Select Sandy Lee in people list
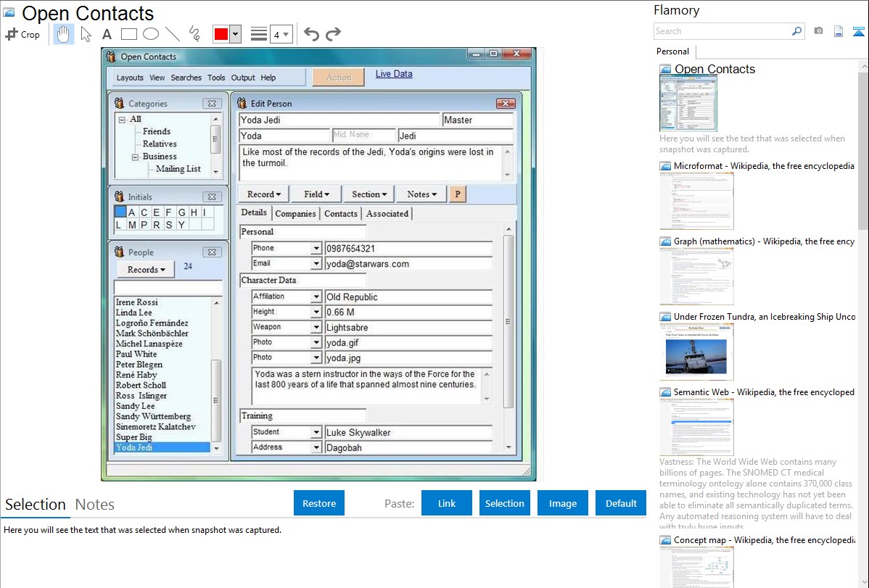The height and width of the screenshot is (588, 869). pyautogui.click(x=135, y=406)
